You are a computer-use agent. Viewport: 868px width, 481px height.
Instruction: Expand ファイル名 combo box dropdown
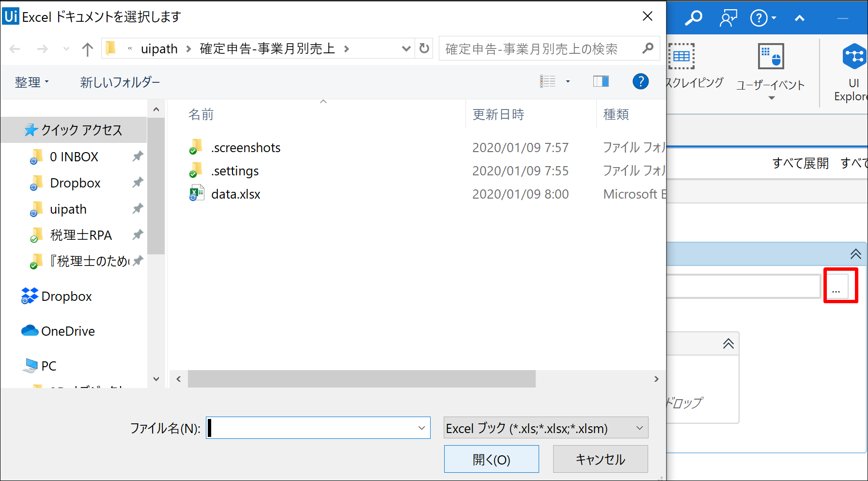tap(421, 428)
